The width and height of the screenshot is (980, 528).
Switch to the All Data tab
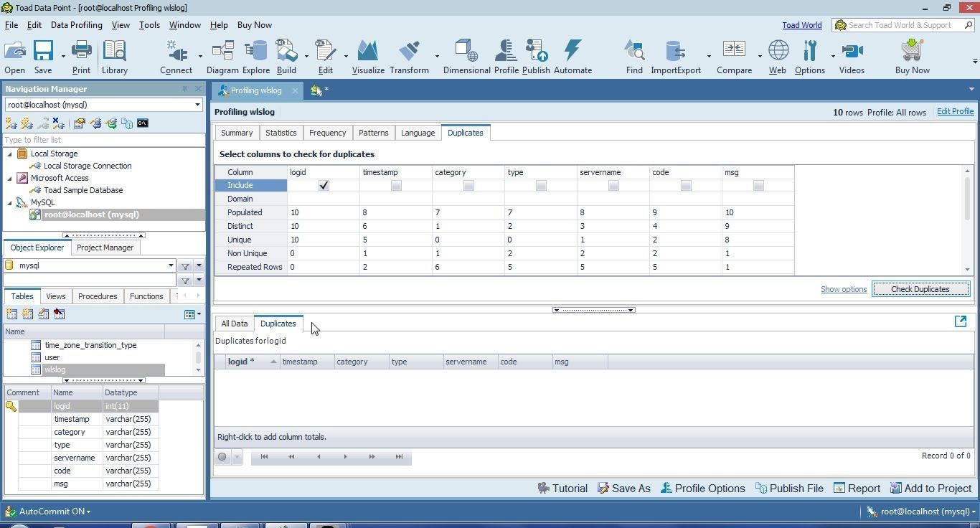click(235, 324)
